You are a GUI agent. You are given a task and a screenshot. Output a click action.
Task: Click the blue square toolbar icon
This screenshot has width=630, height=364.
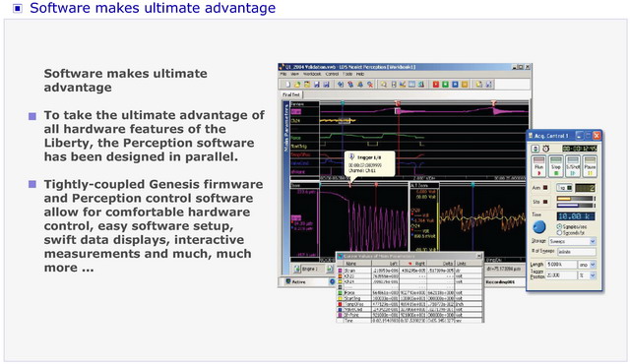(x=455, y=85)
